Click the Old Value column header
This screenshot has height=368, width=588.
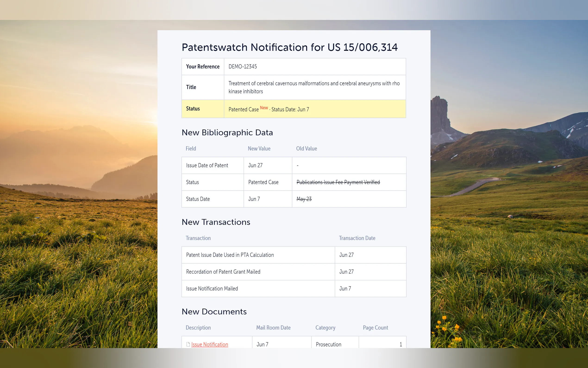(x=306, y=149)
